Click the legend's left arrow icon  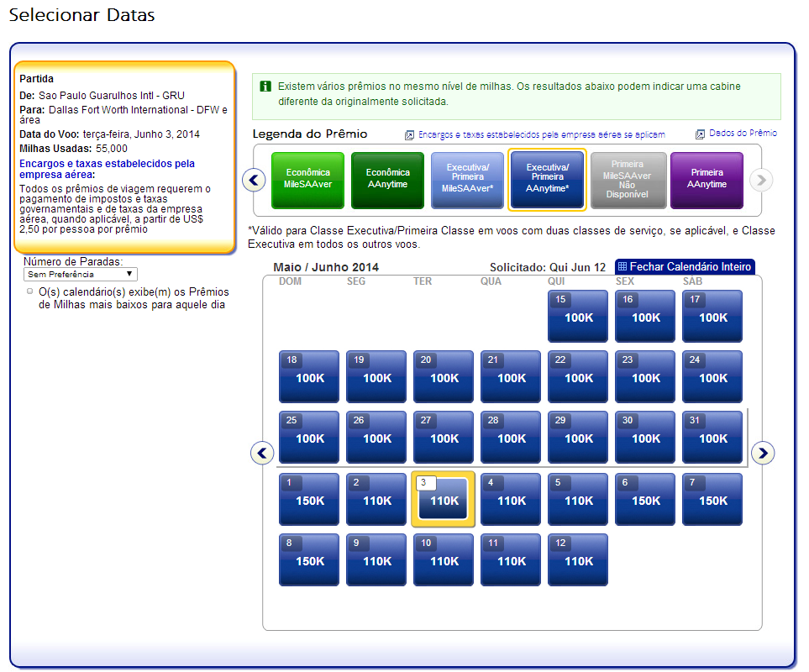click(254, 180)
